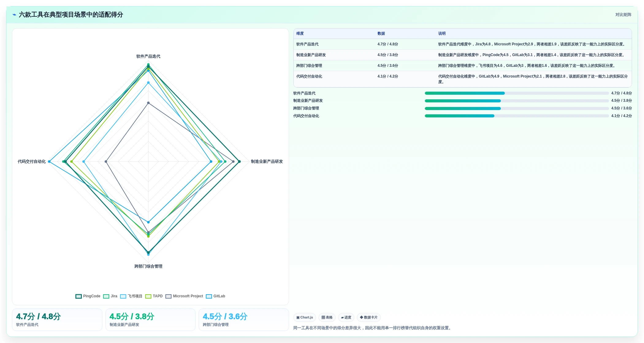Viewport: 644px width, 343px height.
Task: Click the radar axis label 软件产品迭代
Action: coord(148,56)
